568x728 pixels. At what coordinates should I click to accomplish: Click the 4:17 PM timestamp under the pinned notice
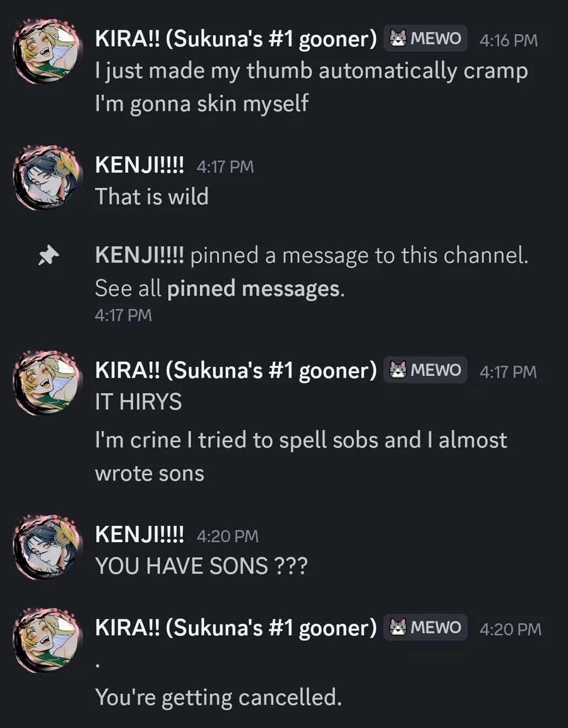[x=123, y=315]
